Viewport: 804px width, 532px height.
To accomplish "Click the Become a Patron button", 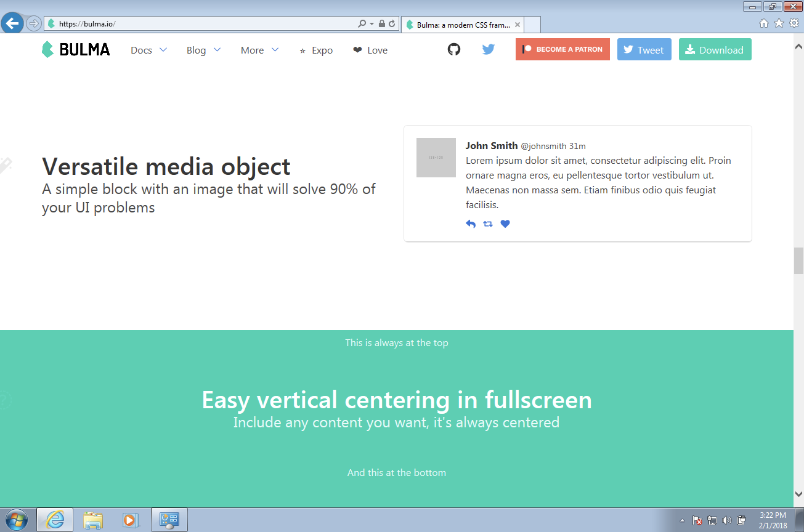I will click(562, 49).
